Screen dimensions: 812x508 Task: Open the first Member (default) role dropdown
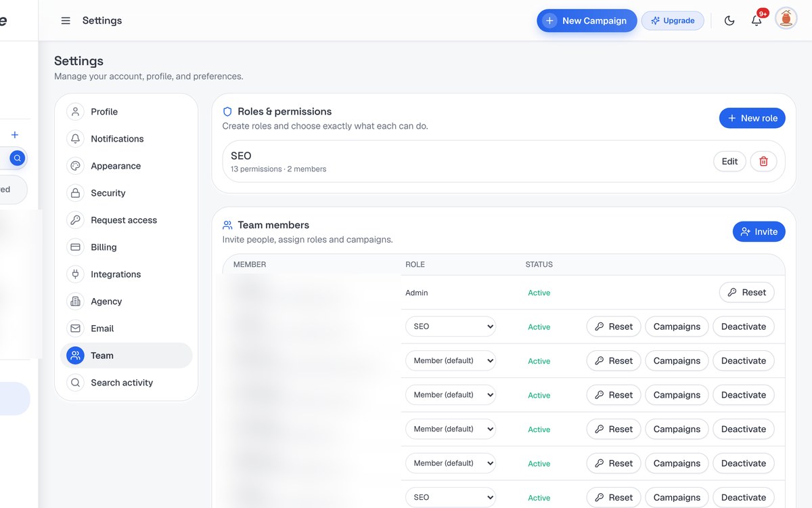click(451, 360)
